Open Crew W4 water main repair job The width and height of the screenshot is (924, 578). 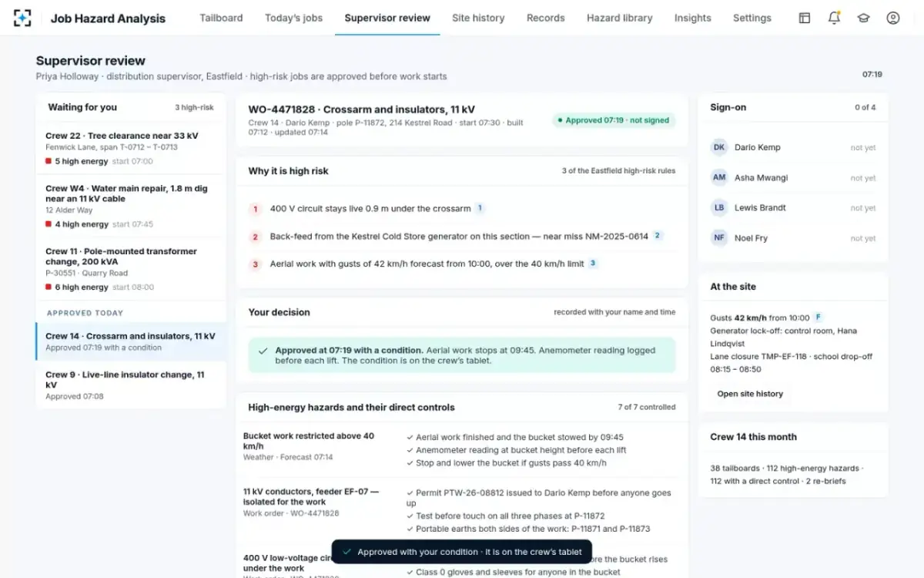[131, 206]
